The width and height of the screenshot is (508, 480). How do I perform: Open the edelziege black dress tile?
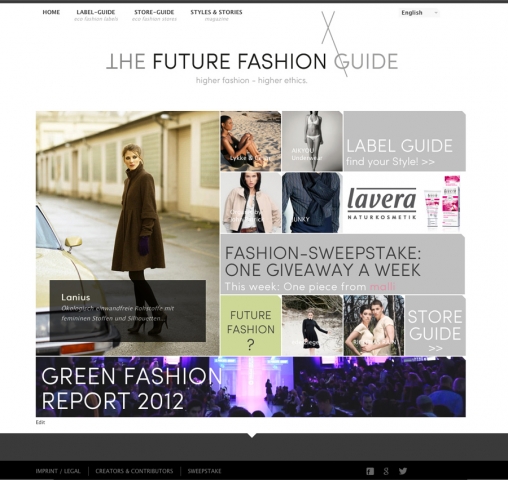click(x=312, y=325)
